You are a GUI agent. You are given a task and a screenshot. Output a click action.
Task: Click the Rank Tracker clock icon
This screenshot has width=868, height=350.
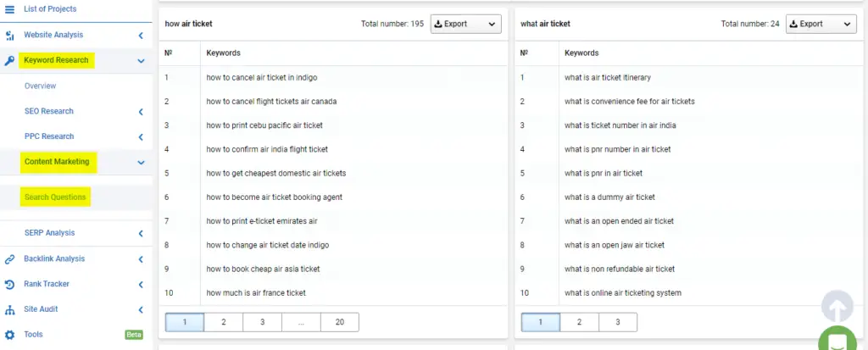coord(10,285)
